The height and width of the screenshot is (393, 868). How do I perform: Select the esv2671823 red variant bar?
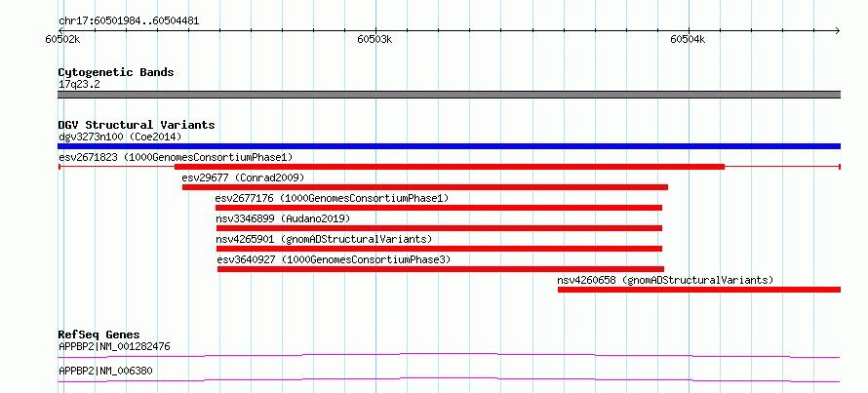click(449, 167)
